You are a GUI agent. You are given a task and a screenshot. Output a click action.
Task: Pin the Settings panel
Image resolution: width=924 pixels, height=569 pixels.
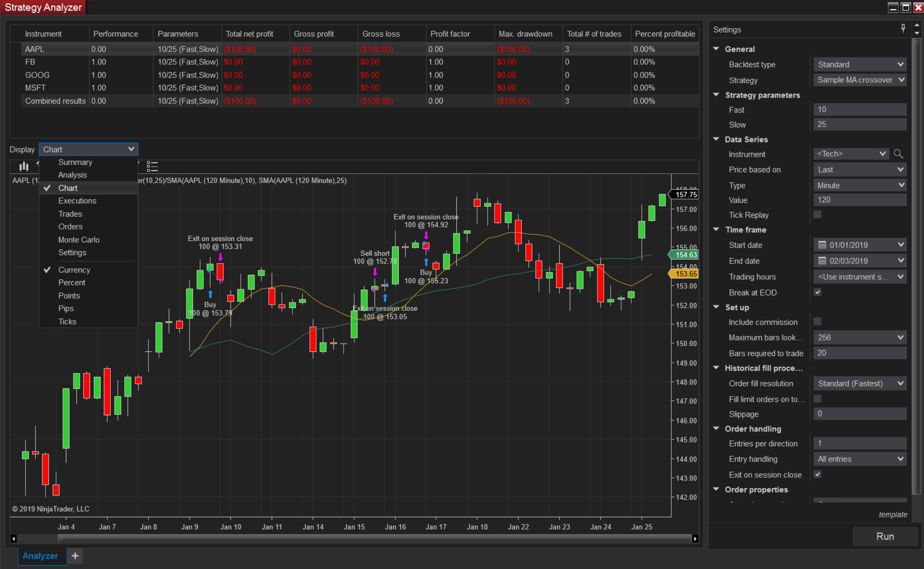(x=903, y=28)
